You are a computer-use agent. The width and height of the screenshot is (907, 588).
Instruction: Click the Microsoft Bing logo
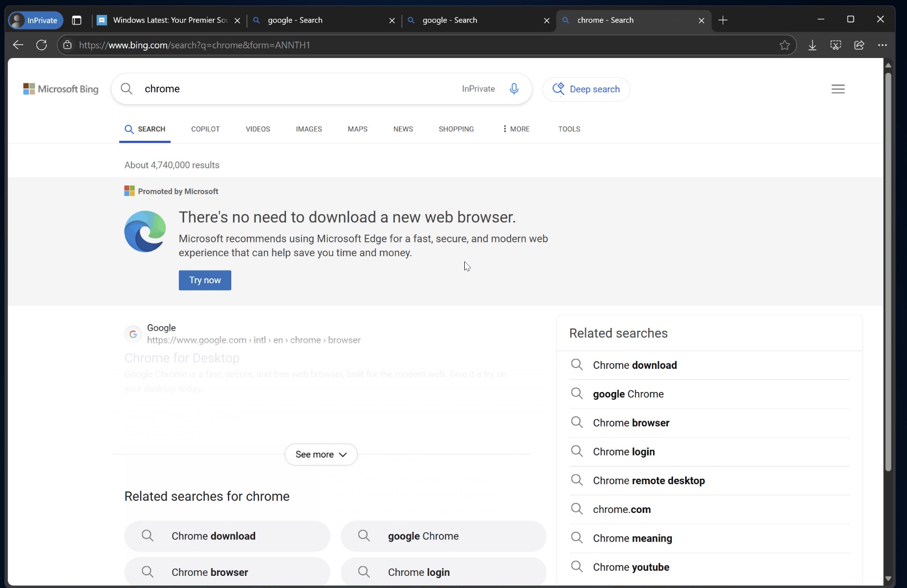coord(60,88)
